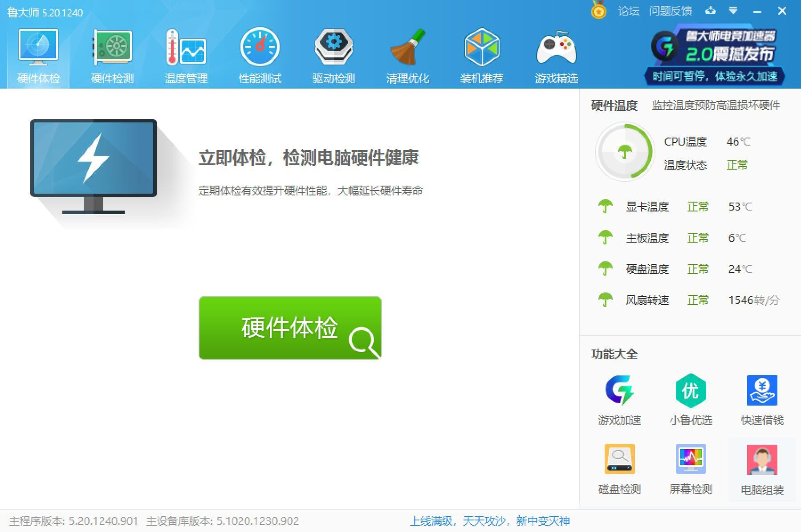Click 主程序版本 5.20.1240.901 status text
801x532 pixels.
(73, 521)
